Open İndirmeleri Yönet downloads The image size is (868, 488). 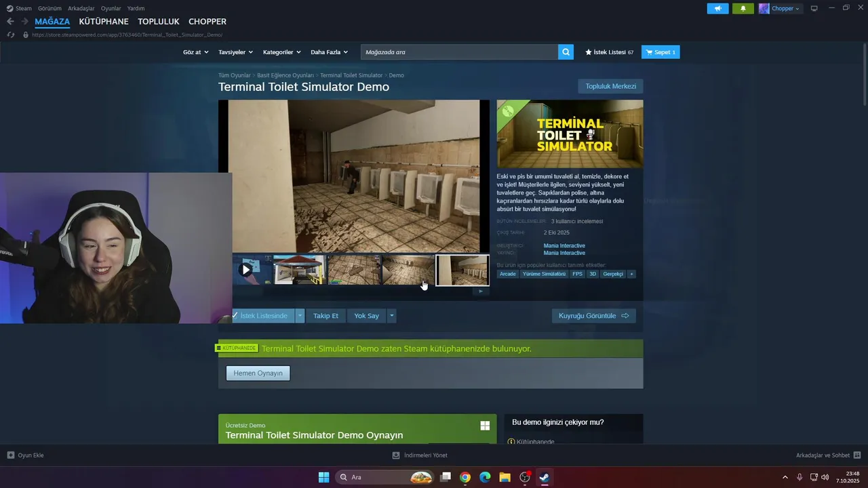[x=420, y=455]
